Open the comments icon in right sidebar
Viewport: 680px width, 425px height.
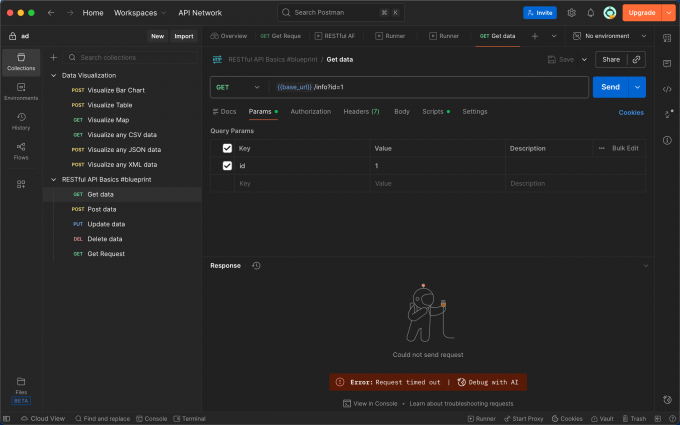667,64
